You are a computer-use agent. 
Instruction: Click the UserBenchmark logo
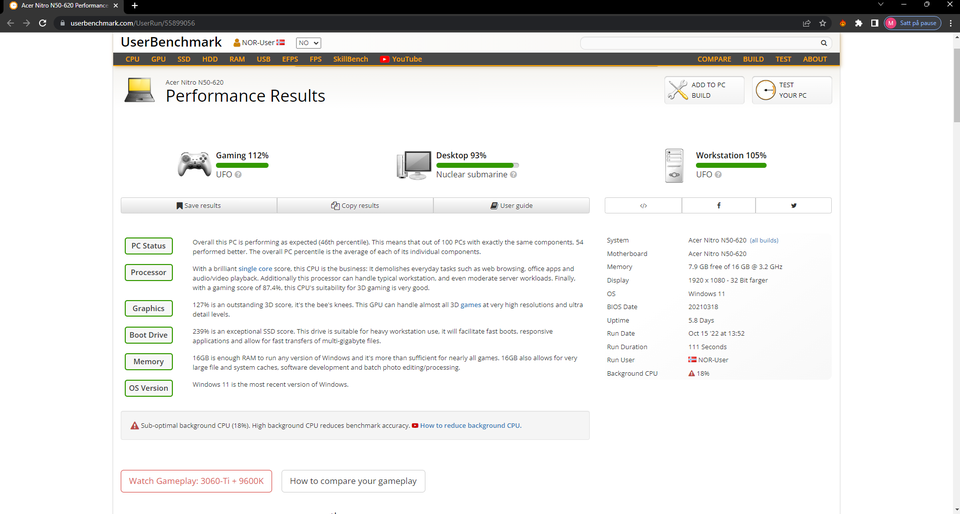(171, 42)
